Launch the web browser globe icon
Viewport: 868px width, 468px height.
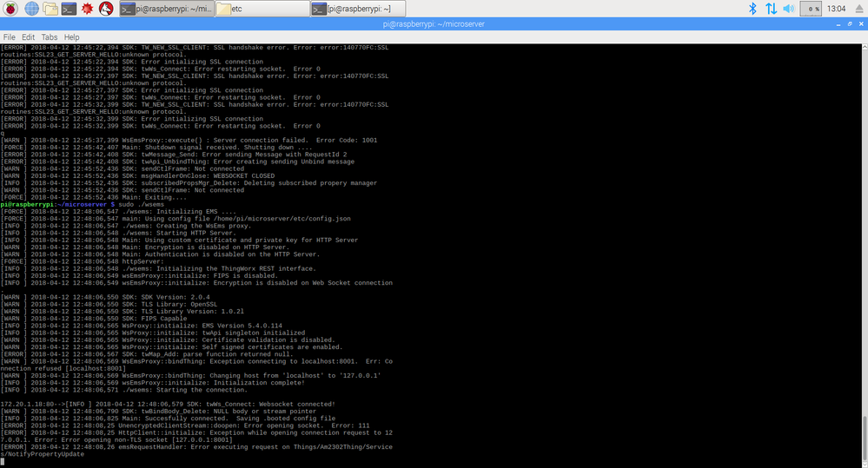31,9
